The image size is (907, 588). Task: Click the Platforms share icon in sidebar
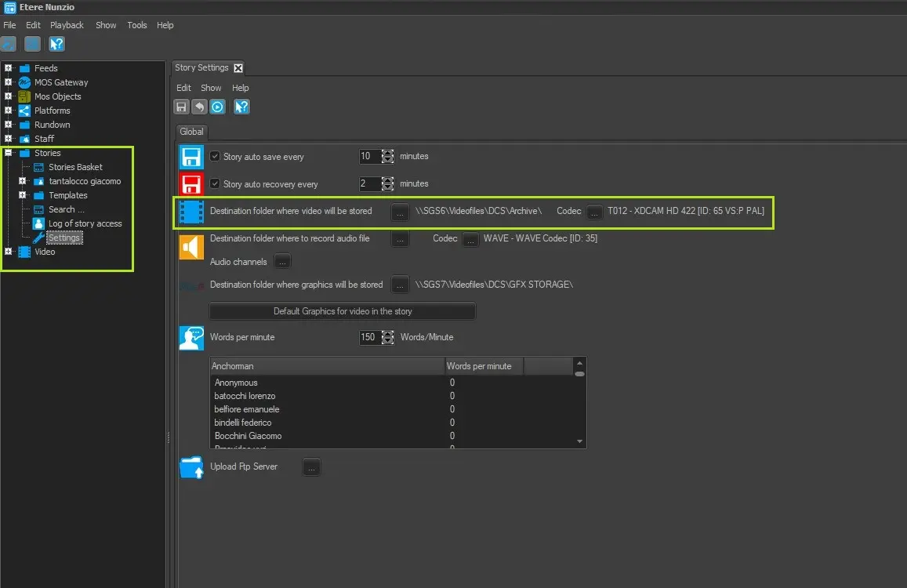(24, 111)
